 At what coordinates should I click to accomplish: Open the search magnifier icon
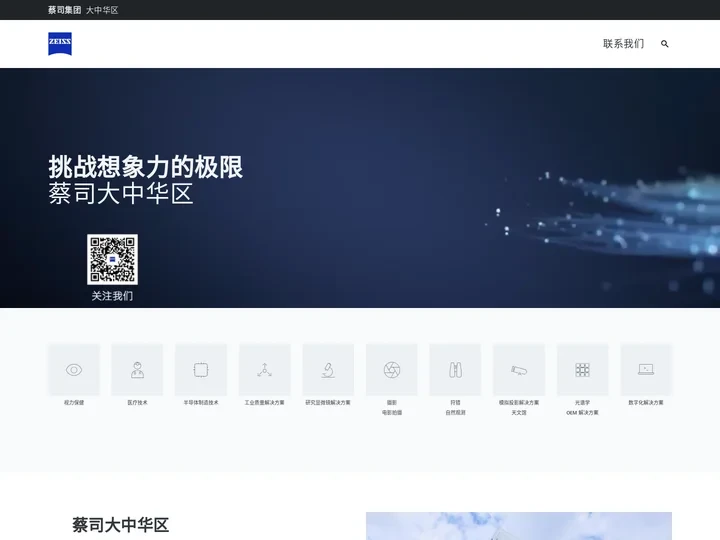click(x=664, y=44)
